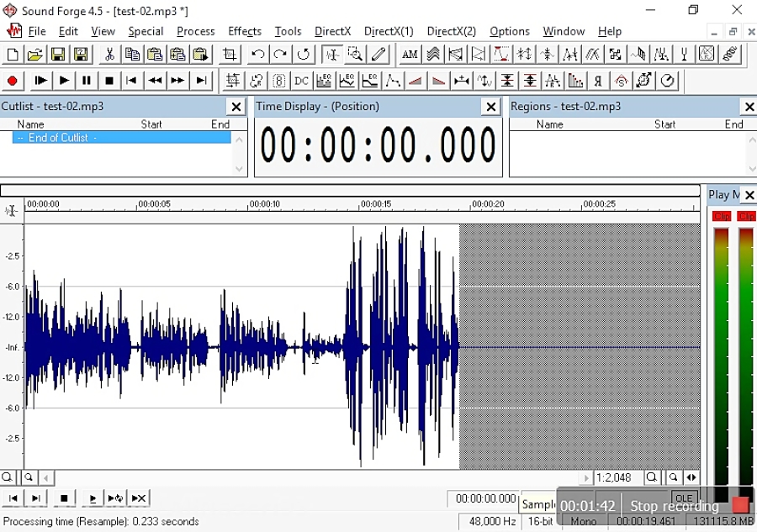The image size is (757, 532).
Task: Go to end in the top transport toolbar
Action: 201,81
